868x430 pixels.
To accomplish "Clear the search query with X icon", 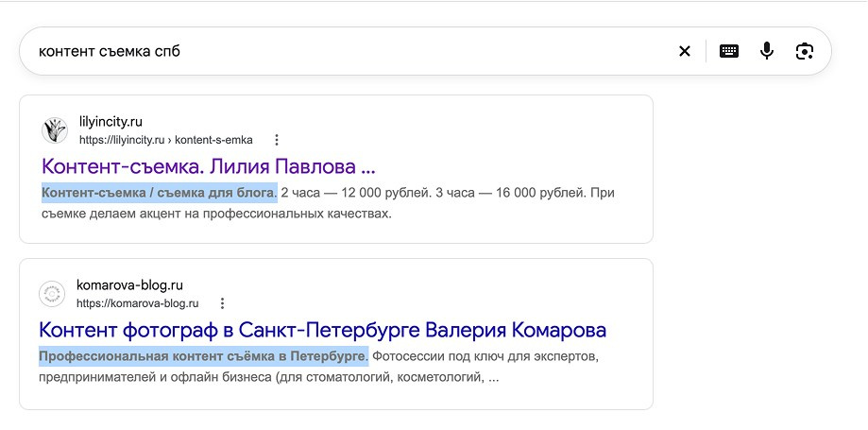I will tap(685, 52).
